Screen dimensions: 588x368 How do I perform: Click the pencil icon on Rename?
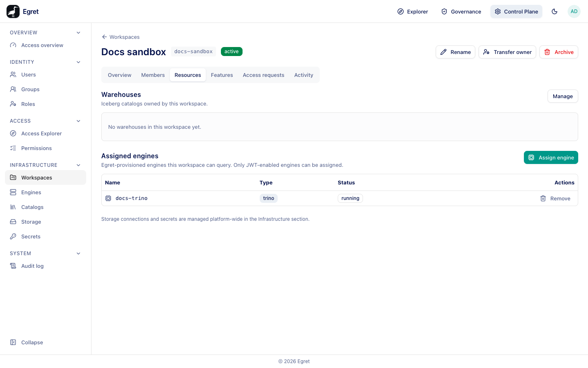443,52
